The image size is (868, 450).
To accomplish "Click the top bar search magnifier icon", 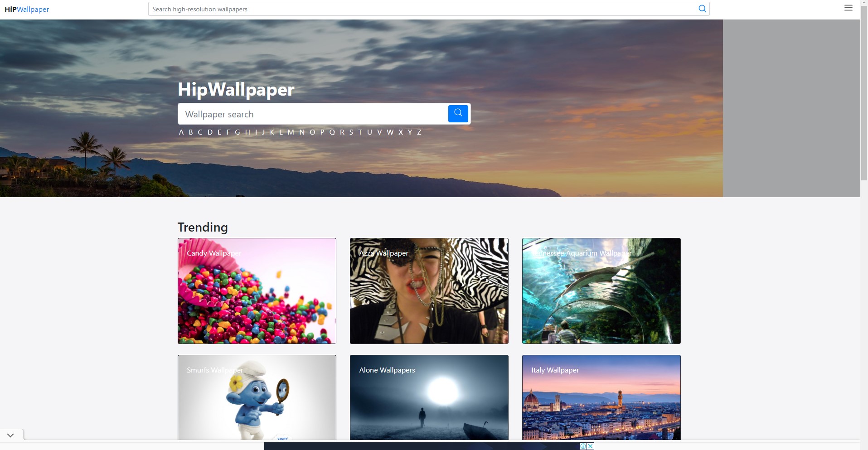I will 702,9.
